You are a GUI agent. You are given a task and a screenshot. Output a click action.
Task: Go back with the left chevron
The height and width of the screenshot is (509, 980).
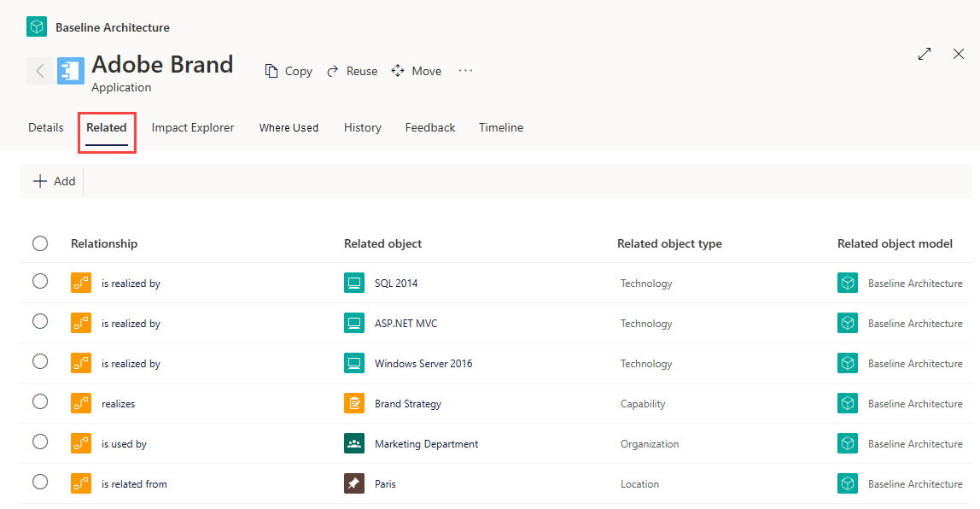pyautogui.click(x=40, y=71)
